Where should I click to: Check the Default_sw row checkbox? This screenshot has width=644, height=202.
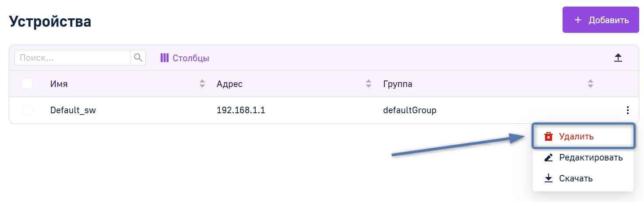pos(27,110)
